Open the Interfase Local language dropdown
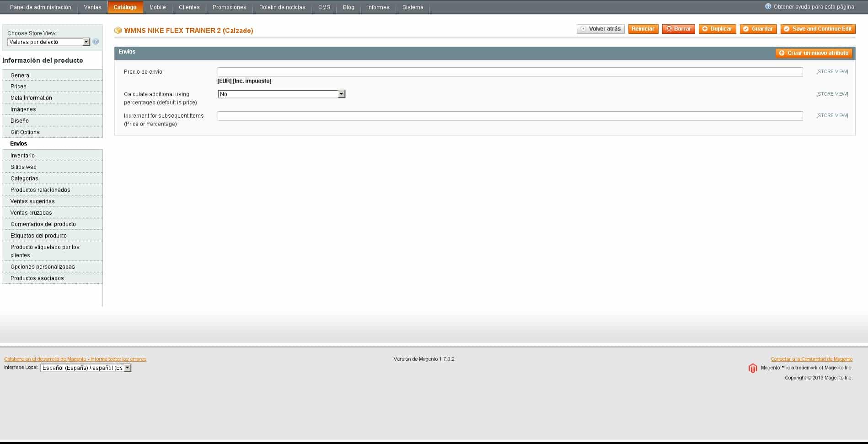Screen dimensions: 868x444 (x=86, y=368)
